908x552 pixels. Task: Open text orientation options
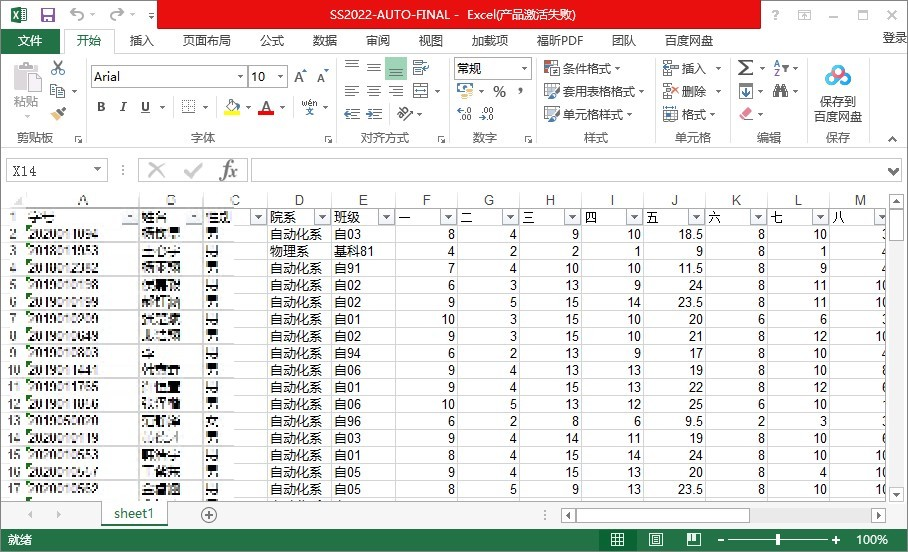405,114
